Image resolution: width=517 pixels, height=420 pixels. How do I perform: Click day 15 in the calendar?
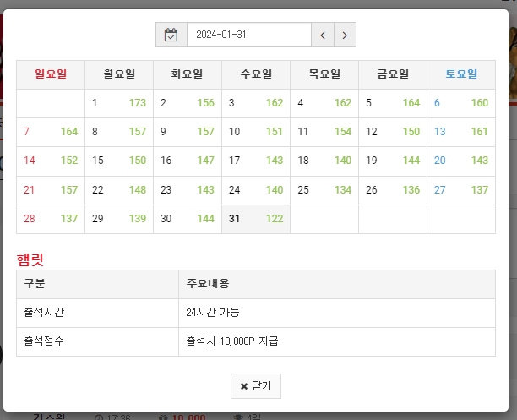pos(119,161)
